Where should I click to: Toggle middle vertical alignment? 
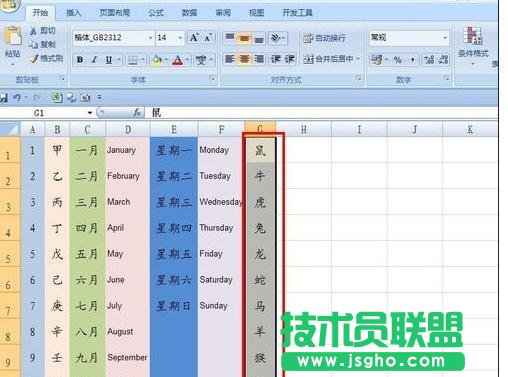point(244,38)
